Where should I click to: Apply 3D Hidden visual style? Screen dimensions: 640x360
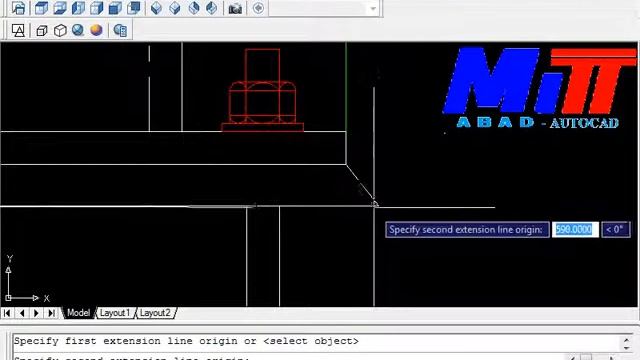click(x=60, y=31)
